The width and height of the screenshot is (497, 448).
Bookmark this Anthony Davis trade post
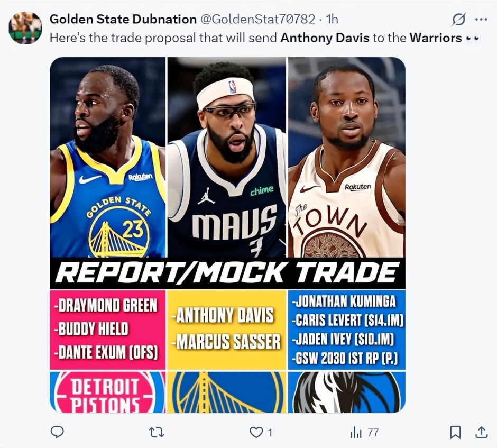click(x=455, y=432)
